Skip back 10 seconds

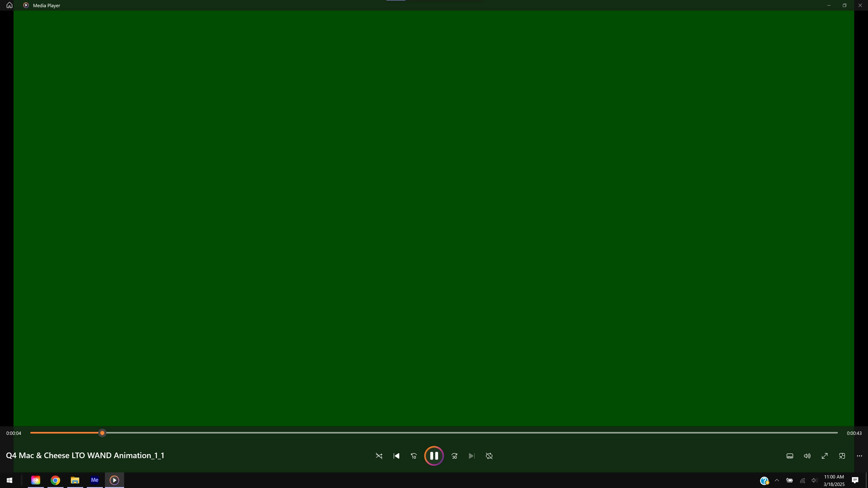point(414,456)
